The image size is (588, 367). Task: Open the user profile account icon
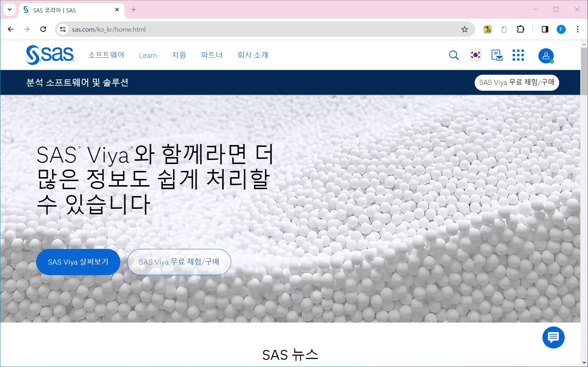point(546,56)
